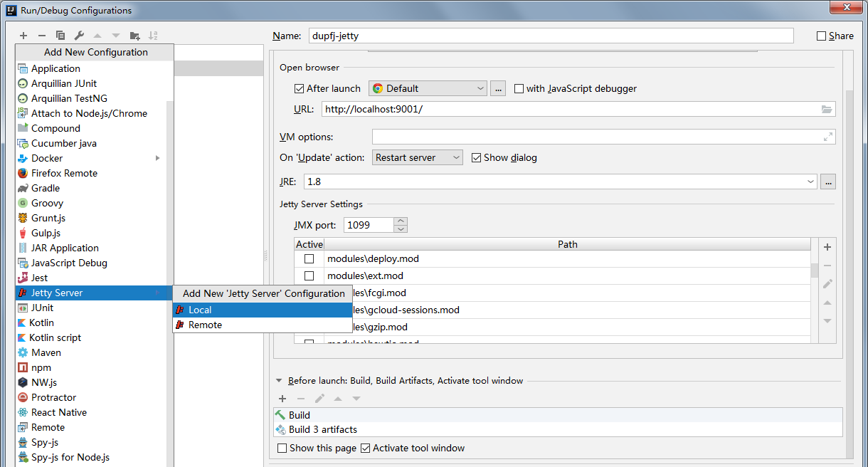
Task: Enable the Share checkbox
Action: point(822,36)
